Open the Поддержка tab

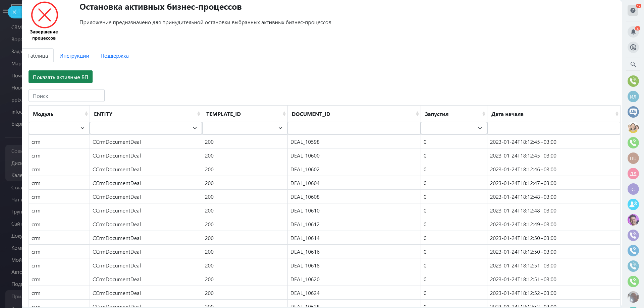pos(114,56)
